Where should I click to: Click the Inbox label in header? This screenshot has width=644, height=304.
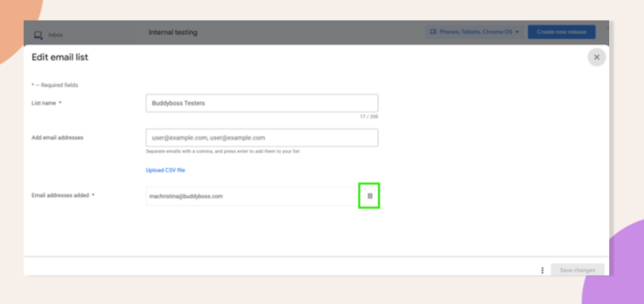click(56, 35)
